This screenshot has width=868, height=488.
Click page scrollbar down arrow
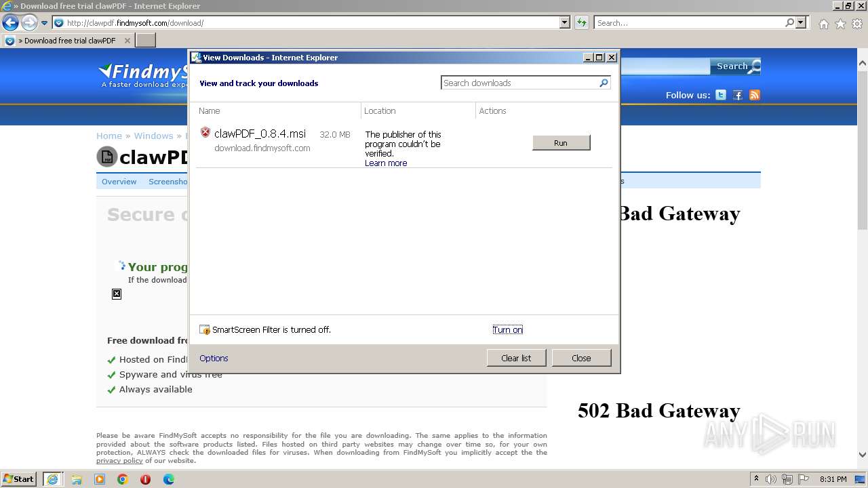(x=863, y=455)
